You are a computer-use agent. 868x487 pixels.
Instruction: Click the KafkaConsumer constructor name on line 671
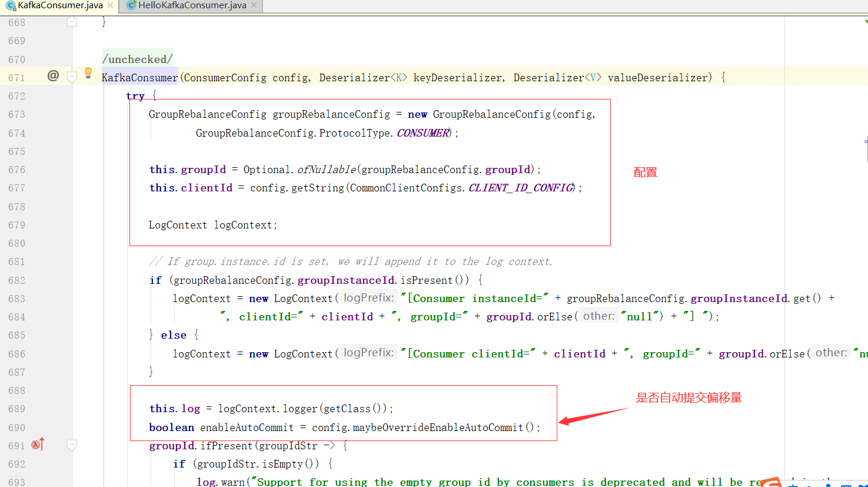point(139,77)
